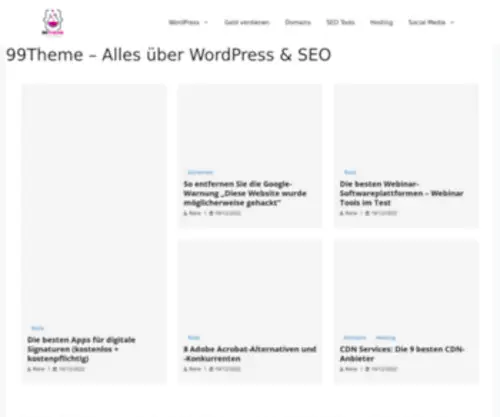
Task: Click author name under Google-Warnung article
Action: click(195, 213)
